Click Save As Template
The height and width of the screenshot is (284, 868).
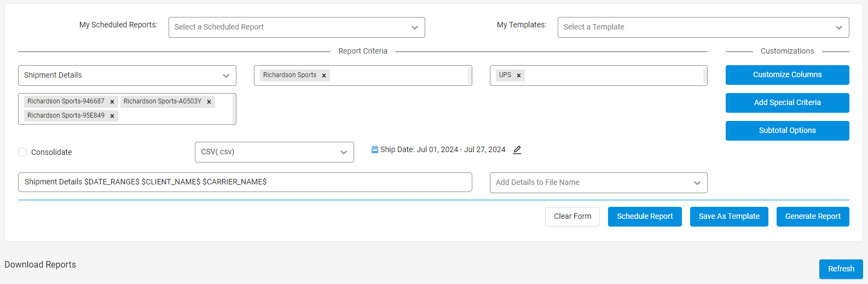729,217
